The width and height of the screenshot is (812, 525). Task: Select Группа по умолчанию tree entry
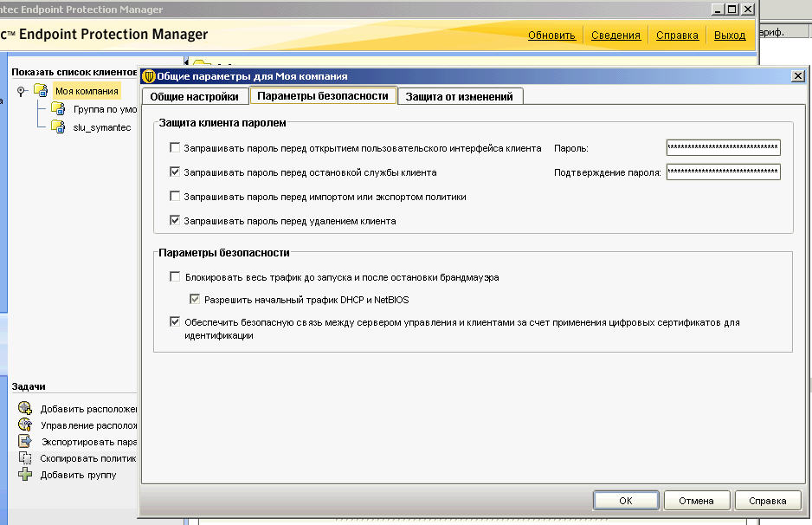(x=105, y=109)
